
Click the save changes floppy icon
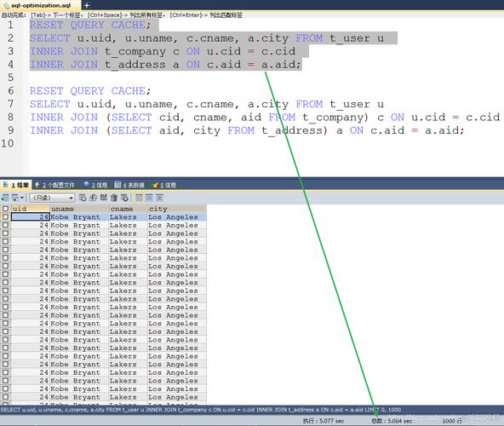point(104,198)
